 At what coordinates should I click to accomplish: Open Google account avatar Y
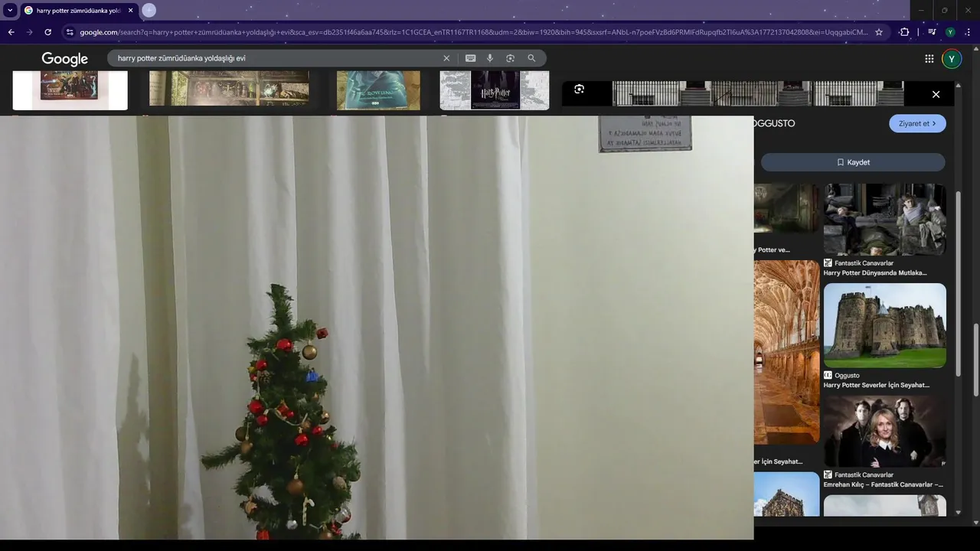click(x=951, y=59)
